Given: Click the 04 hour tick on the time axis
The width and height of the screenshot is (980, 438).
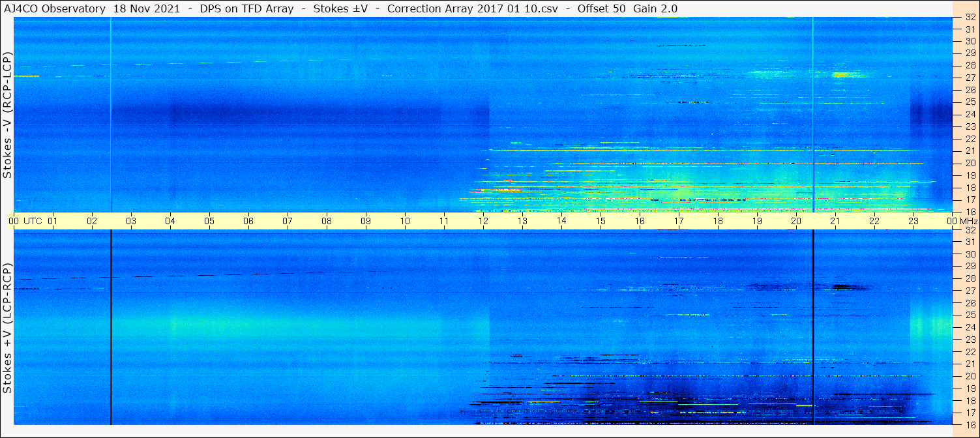Looking at the screenshot, I should coord(170,221).
